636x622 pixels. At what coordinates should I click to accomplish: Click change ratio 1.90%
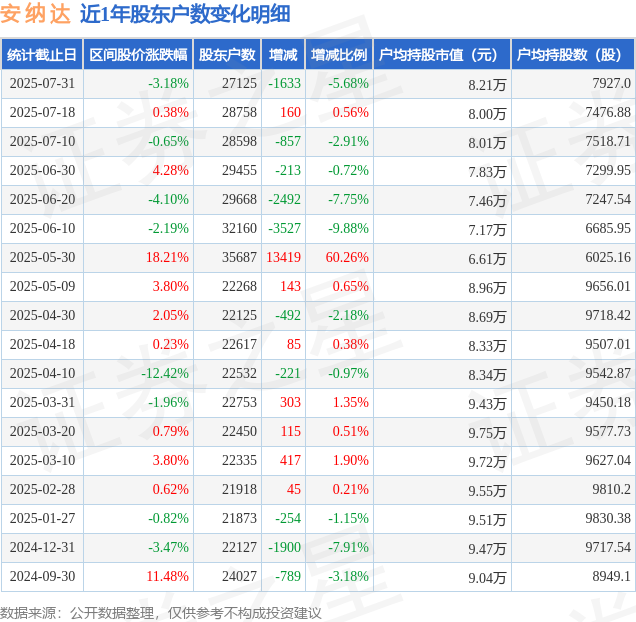(350, 461)
